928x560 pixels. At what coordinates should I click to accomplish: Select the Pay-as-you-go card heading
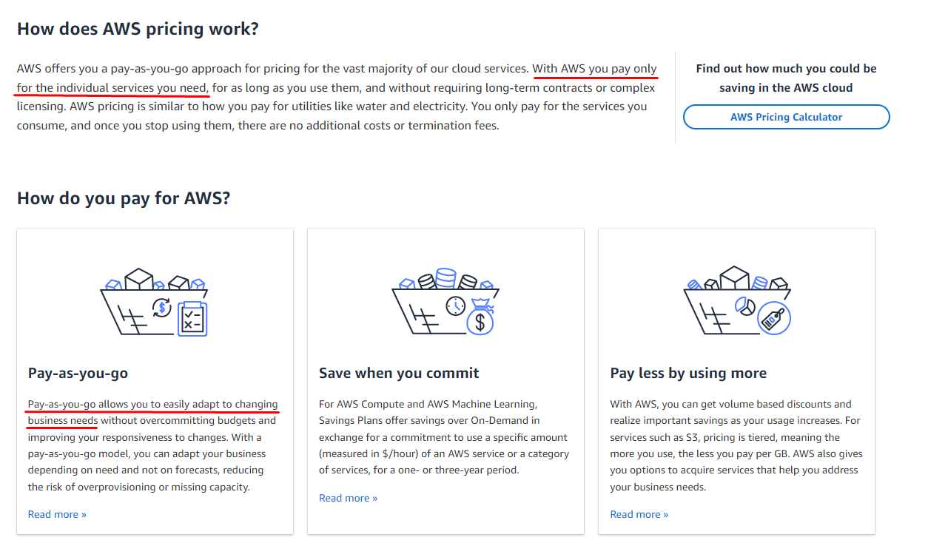click(x=78, y=373)
